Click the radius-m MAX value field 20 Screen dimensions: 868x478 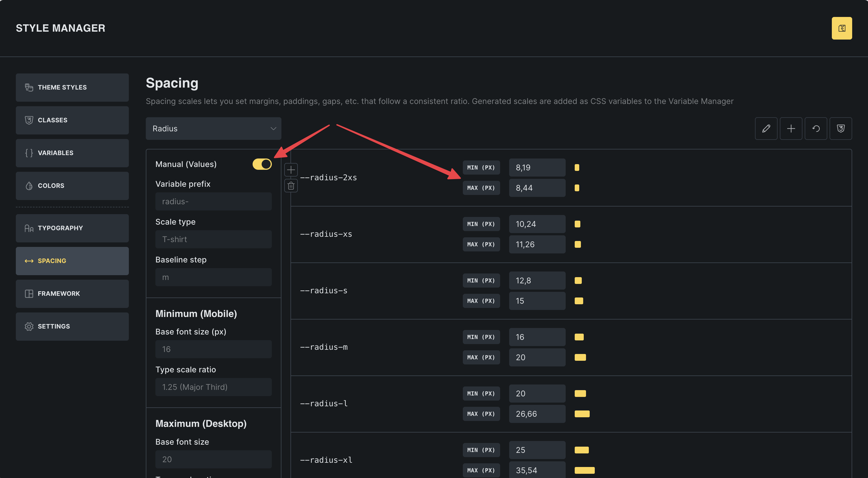tap(537, 357)
